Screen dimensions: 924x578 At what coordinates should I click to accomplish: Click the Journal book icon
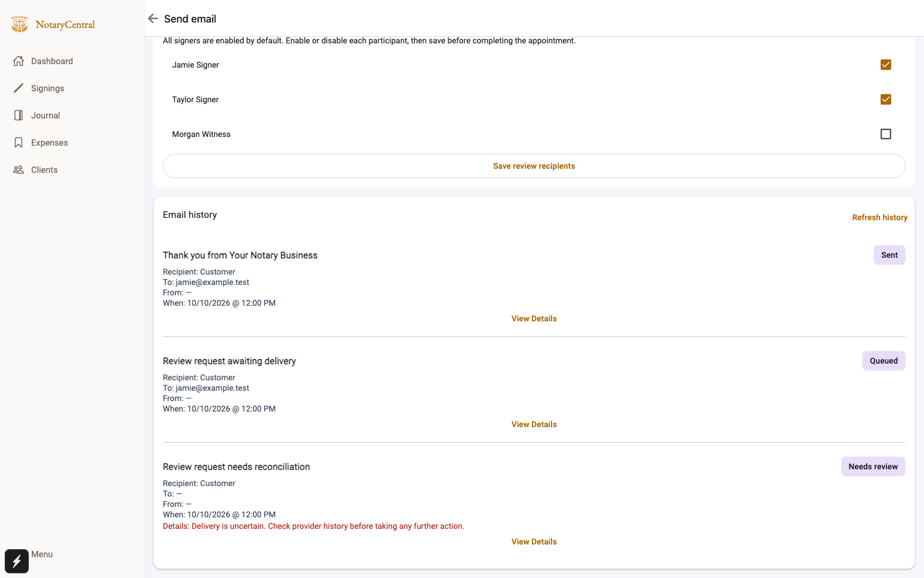pyautogui.click(x=18, y=116)
